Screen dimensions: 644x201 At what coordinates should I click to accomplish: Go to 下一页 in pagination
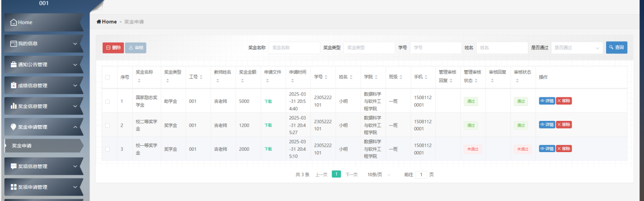click(352, 174)
